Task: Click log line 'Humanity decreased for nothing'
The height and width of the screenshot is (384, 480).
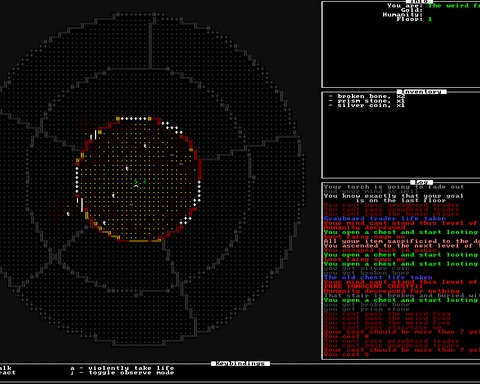Action: tap(391, 291)
